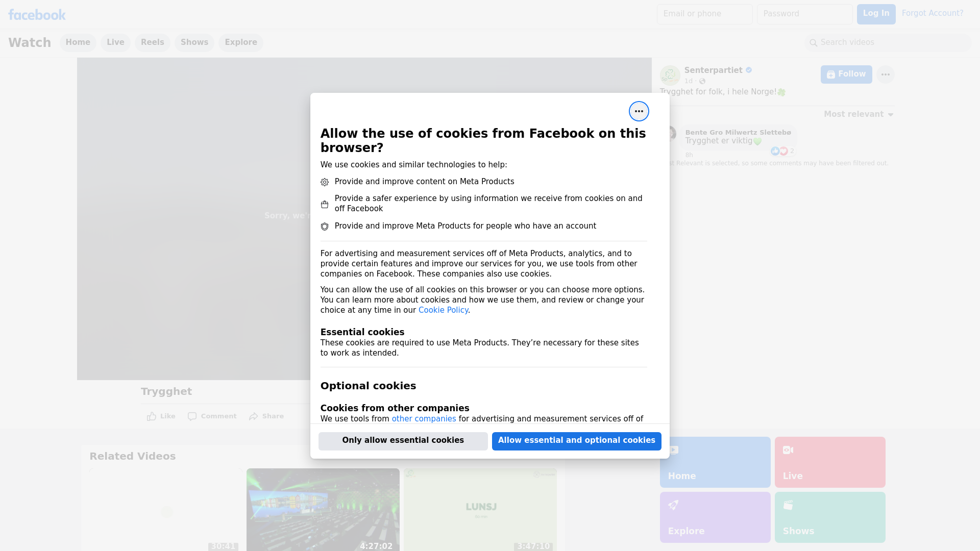Click the Facebook logo
Image resolution: width=980 pixels, height=551 pixels.
tap(37, 15)
